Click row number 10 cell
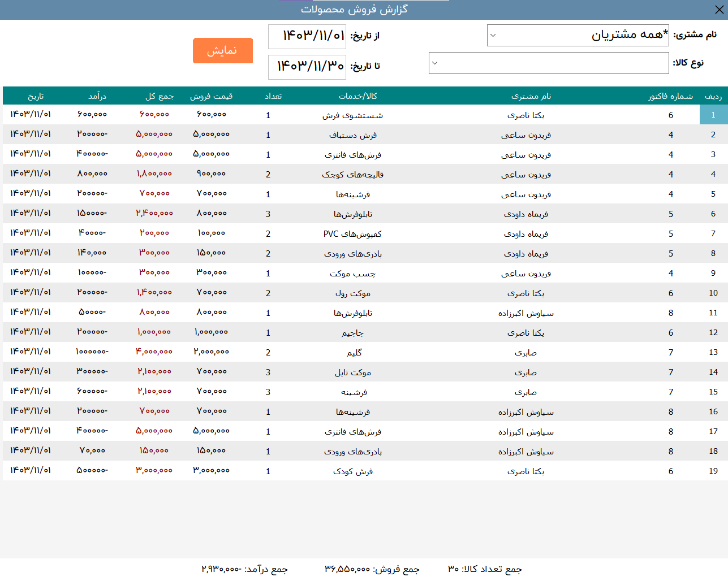The height and width of the screenshot is (581, 728). click(x=713, y=293)
